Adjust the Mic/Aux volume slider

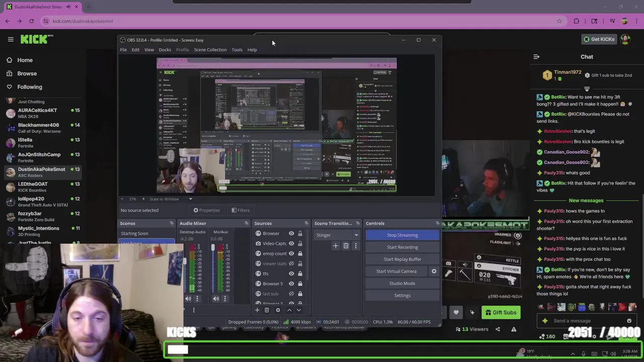pyautogui.click(x=213, y=247)
